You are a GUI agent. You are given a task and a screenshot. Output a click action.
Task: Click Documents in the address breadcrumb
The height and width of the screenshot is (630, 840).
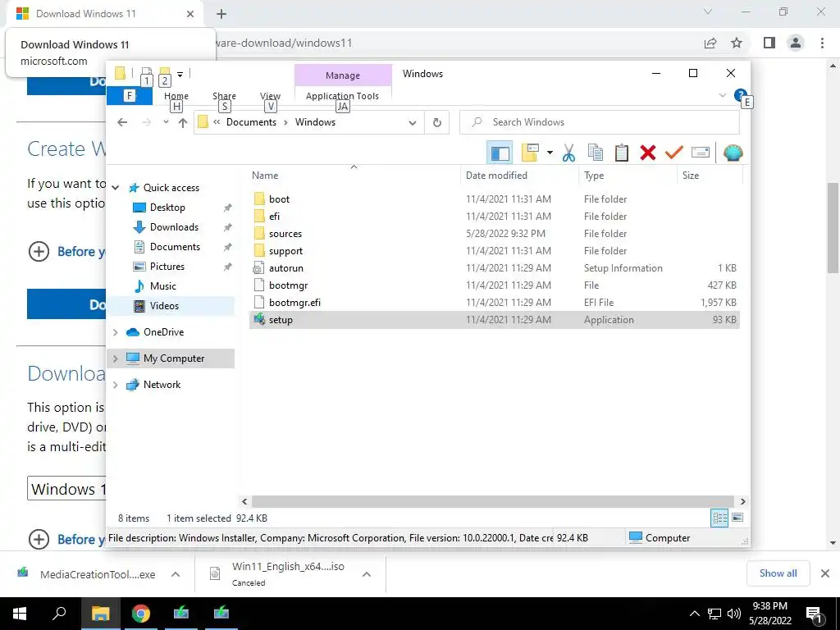pos(251,122)
